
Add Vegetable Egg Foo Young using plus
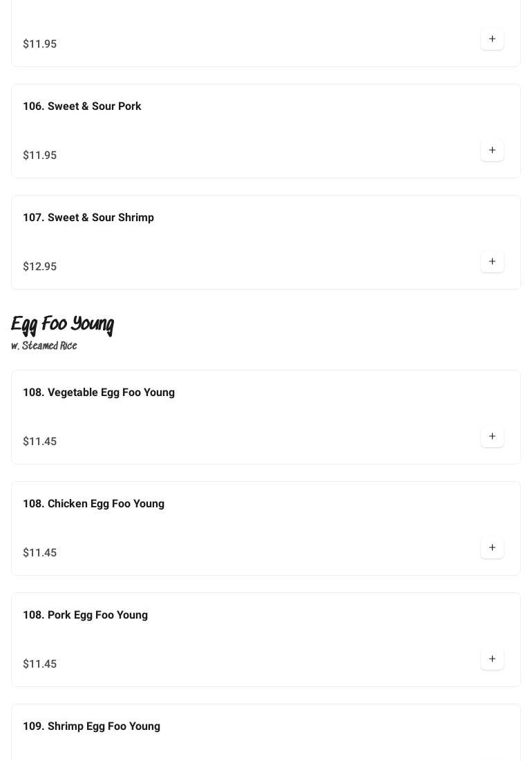click(x=492, y=437)
